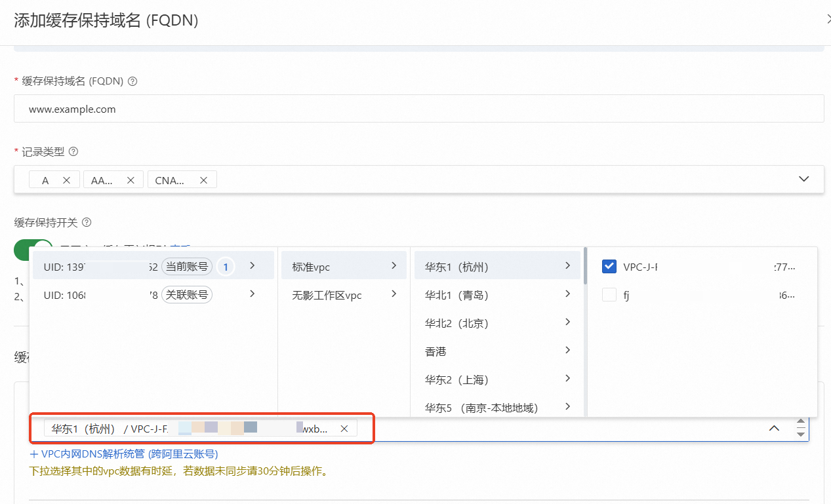Select region 华东2（上海）
Viewport: 831px width, 504px height.
coord(497,379)
